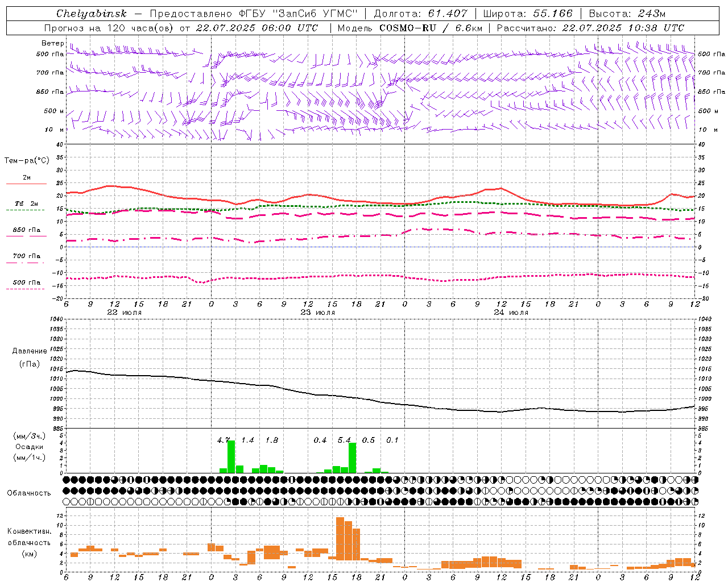Click the 'Рассчитано: 22.07.2025 10:38 UTC' text
Image resolution: width=728 pixels, height=582 pixels.
pyautogui.click(x=590, y=27)
